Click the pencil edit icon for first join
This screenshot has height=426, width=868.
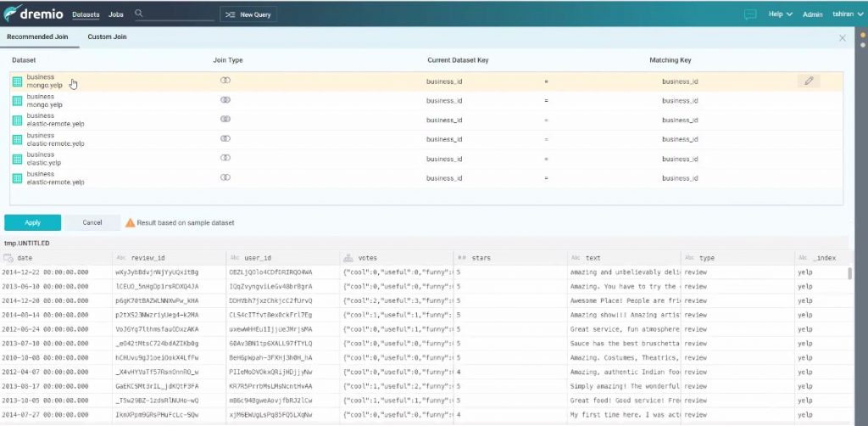coord(809,81)
